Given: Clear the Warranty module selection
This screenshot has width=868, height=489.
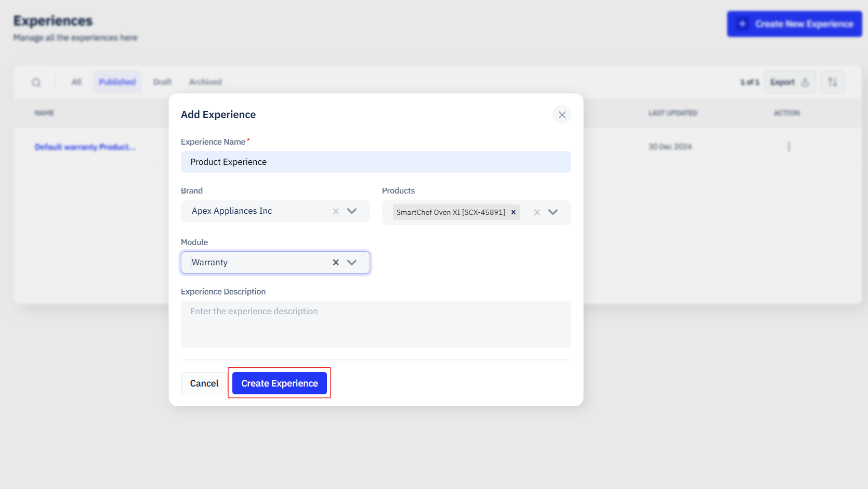Looking at the screenshot, I should (x=336, y=262).
